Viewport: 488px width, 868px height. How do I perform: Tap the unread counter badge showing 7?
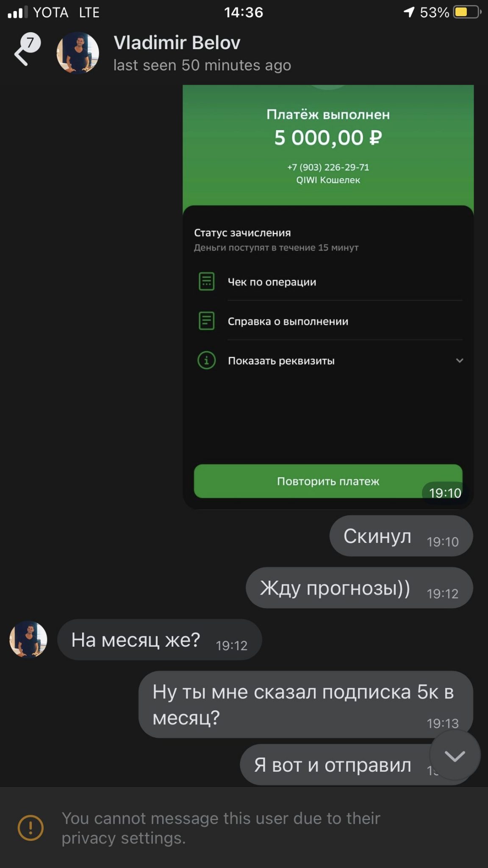pos(30,43)
